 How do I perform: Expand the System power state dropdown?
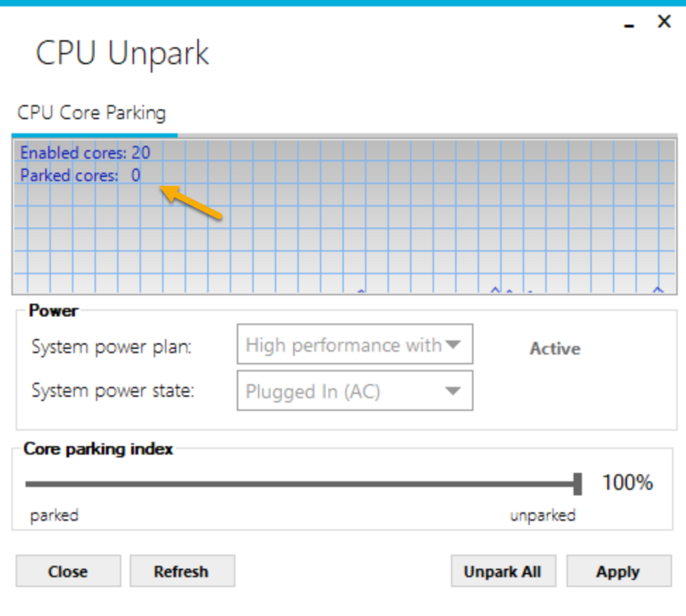click(353, 391)
